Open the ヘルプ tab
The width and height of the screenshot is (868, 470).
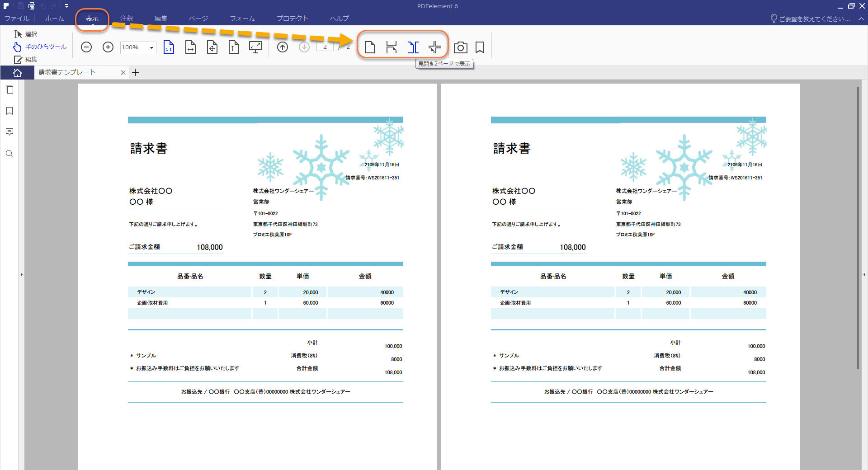339,19
